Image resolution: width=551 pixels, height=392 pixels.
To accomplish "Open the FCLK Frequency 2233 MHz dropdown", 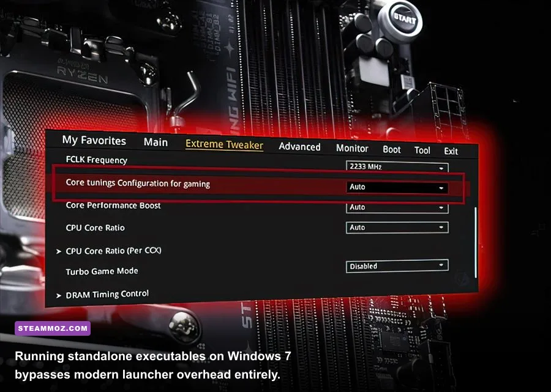I will (x=397, y=167).
